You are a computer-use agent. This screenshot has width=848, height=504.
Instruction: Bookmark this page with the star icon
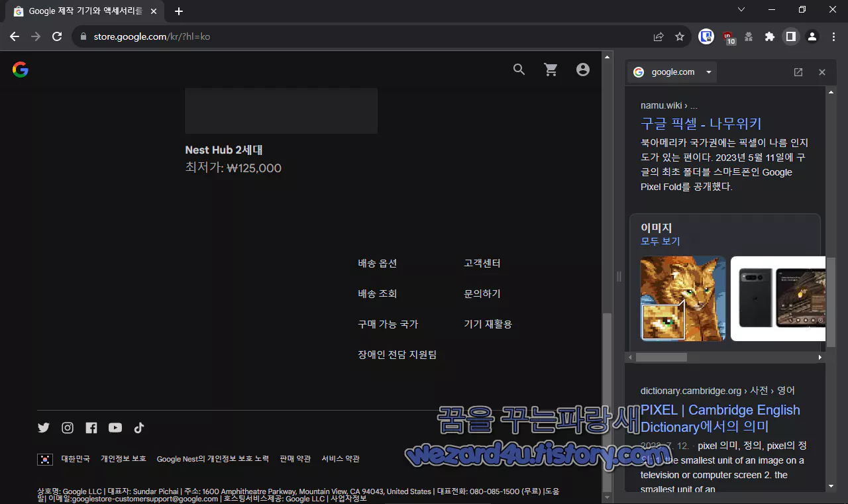[680, 37]
